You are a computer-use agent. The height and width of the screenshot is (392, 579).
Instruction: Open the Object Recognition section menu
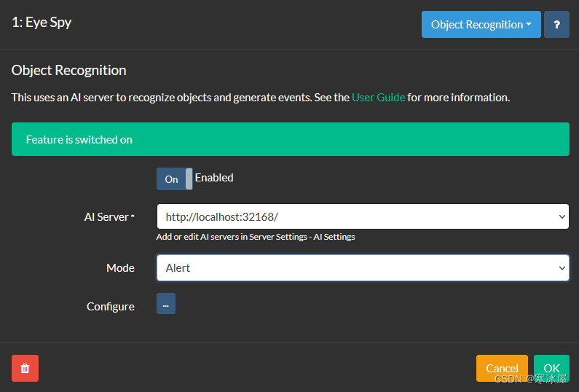(481, 24)
